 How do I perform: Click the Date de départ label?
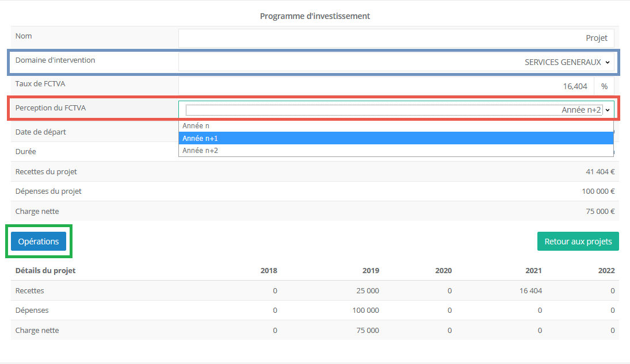point(40,132)
